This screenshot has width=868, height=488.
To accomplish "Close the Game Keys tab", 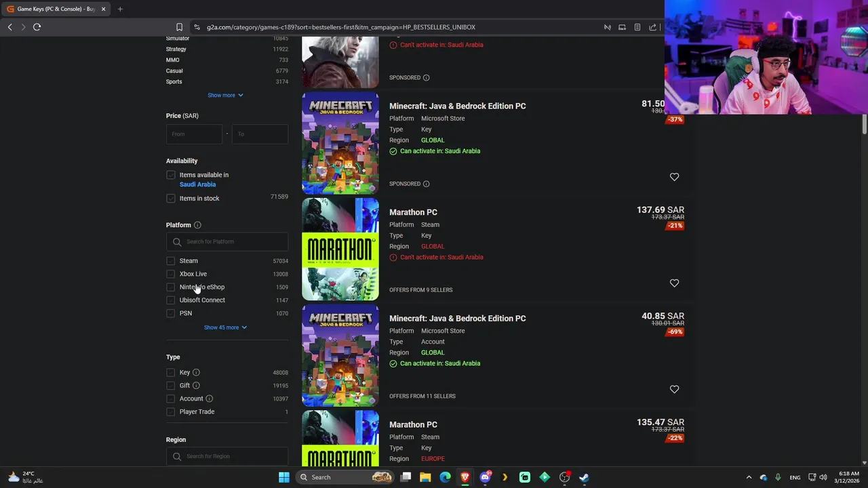I will (x=103, y=9).
